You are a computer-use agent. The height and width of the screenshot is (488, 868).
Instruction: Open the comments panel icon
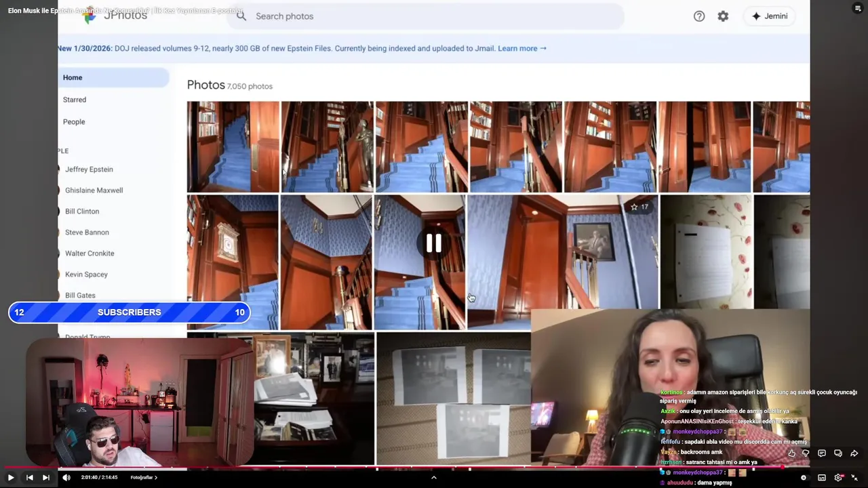tap(822, 453)
